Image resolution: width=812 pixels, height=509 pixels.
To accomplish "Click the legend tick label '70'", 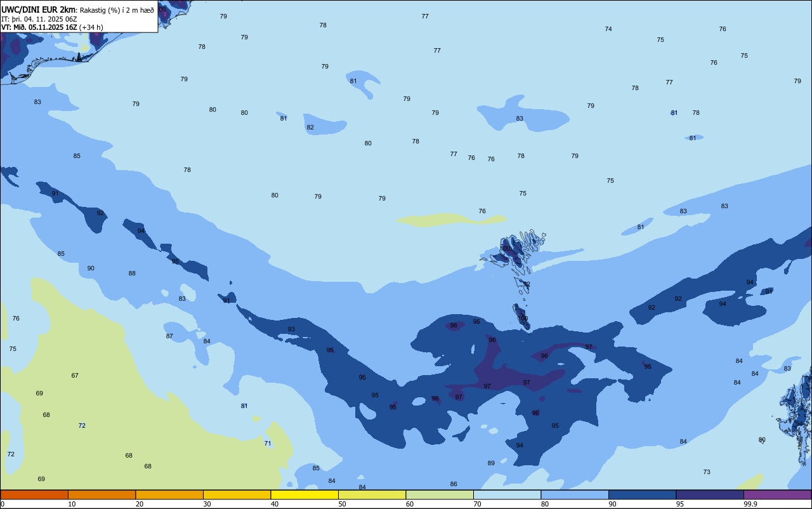I will point(477,504).
